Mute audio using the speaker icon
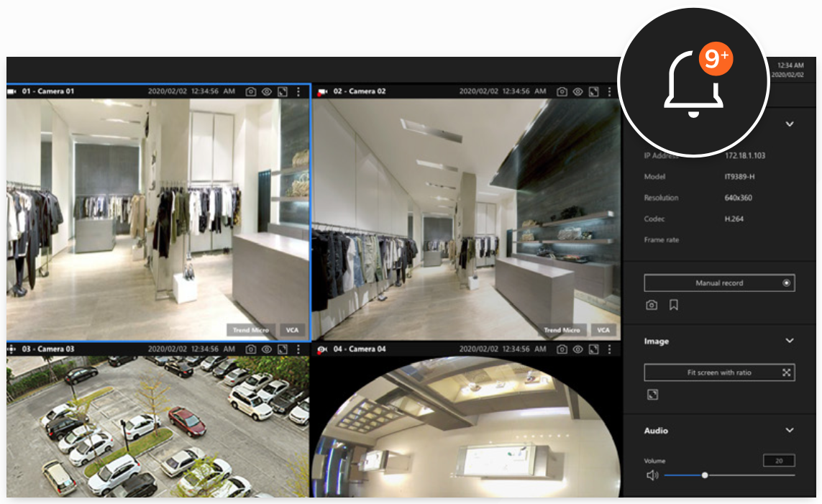Viewport: 822px width, 504px height. [652, 475]
